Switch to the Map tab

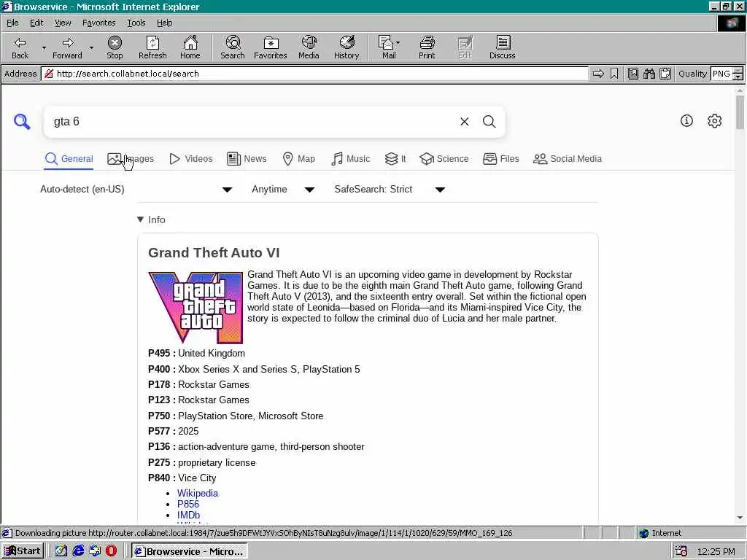coord(298,159)
